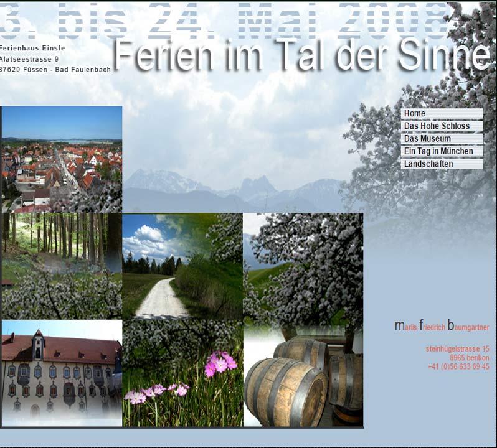Click the 'Ferien im Tal der Sinne' heading
The image size is (497, 448).
coord(302,55)
